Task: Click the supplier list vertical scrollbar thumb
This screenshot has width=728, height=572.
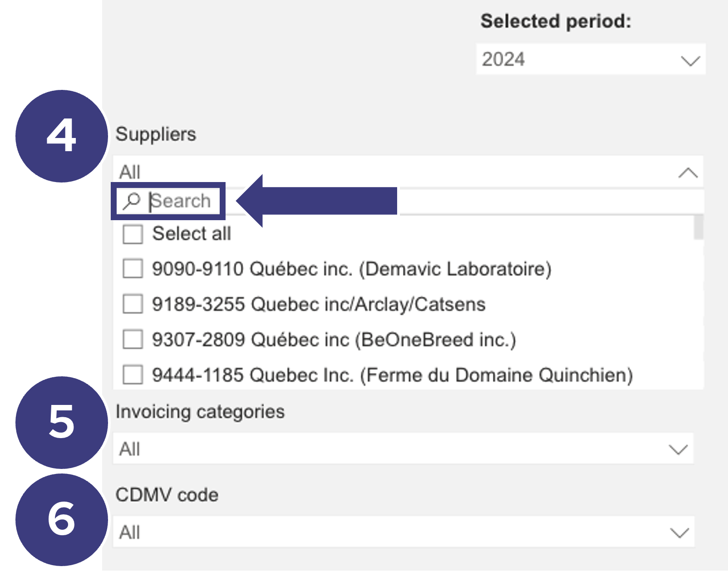Action: (698, 227)
